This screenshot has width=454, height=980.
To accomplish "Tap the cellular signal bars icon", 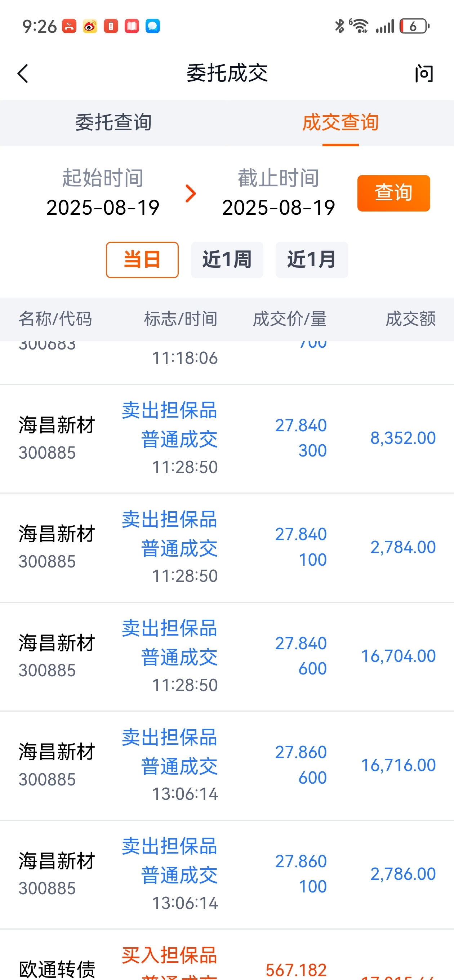I will coord(385,26).
